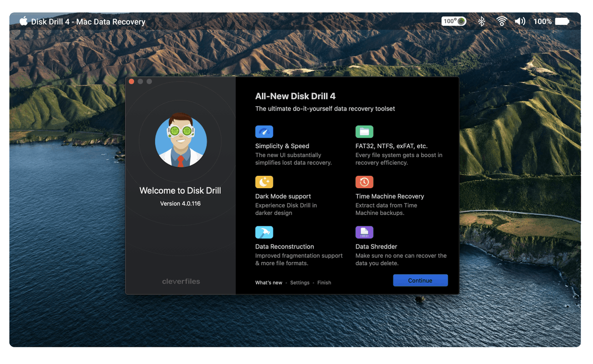The height and width of the screenshot is (364, 593).
Task: Click the 100° temperature indicator
Action: (454, 21)
